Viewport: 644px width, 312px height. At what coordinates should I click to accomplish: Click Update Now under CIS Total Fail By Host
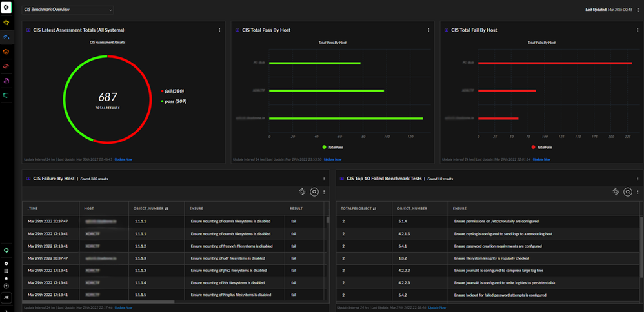pyautogui.click(x=541, y=159)
